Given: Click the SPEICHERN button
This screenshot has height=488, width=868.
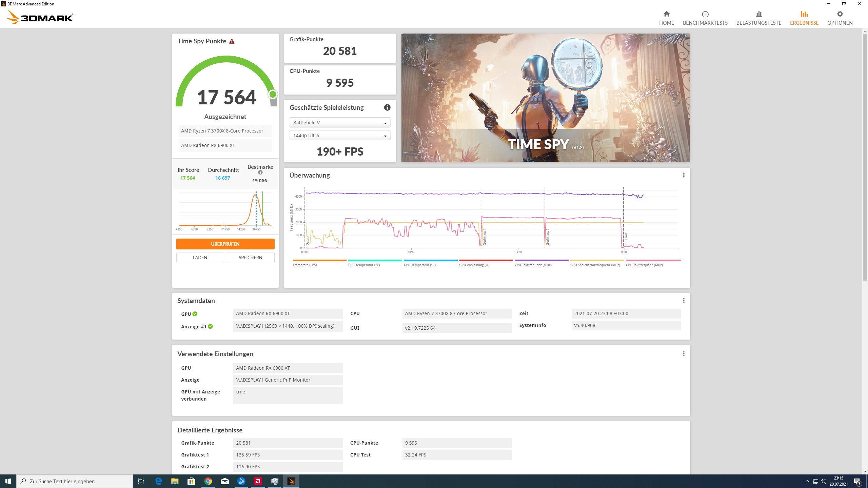Looking at the screenshot, I should (250, 258).
